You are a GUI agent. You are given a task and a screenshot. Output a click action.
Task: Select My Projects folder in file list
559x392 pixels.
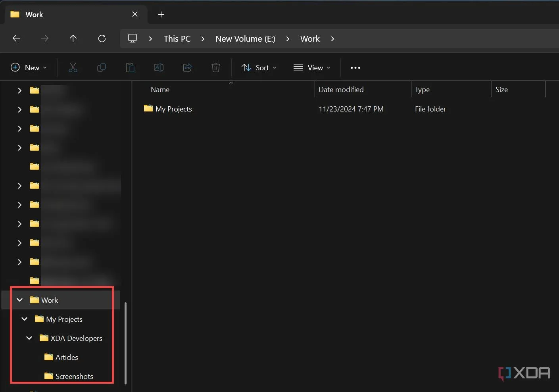pyautogui.click(x=174, y=109)
